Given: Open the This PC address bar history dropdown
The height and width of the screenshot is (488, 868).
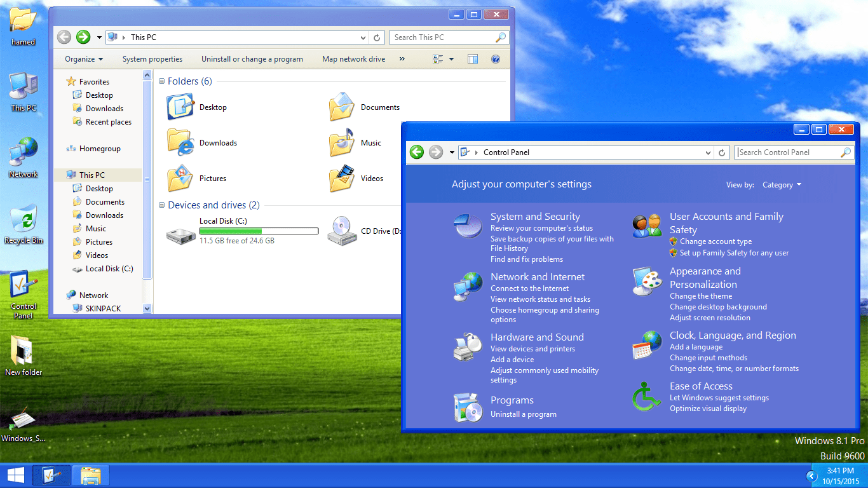Looking at the screenshot, I should click(x=363, y=37).
